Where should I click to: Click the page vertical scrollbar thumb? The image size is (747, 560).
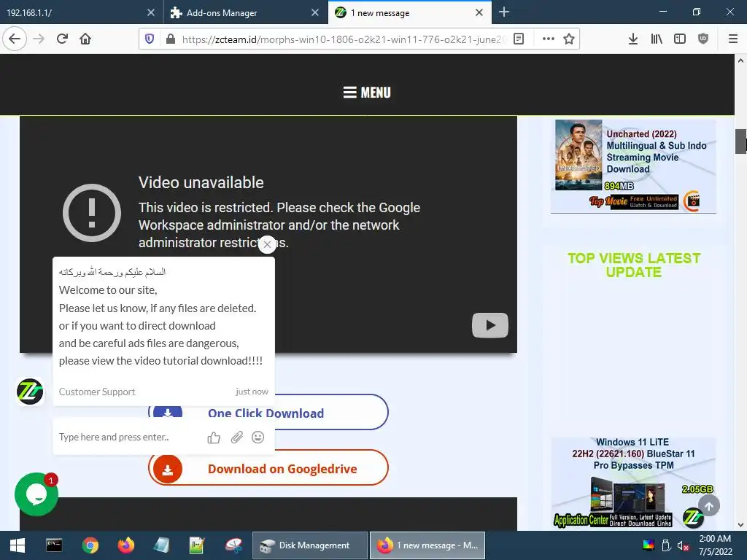click(x=740, y=141)
